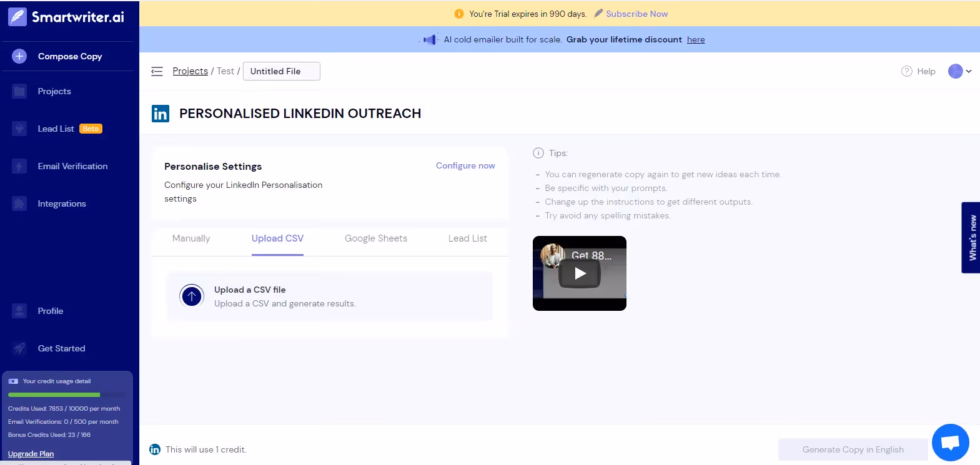The width and height of the screenshot is (980, 465).
Task: Click the Upgrade Plan link
Action: pos(31,454)
